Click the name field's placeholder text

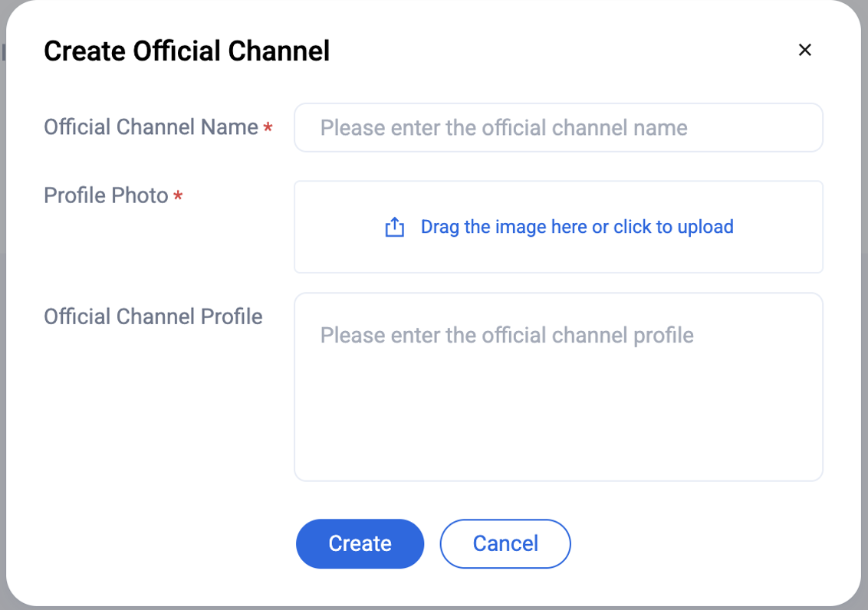click(503, 127)
